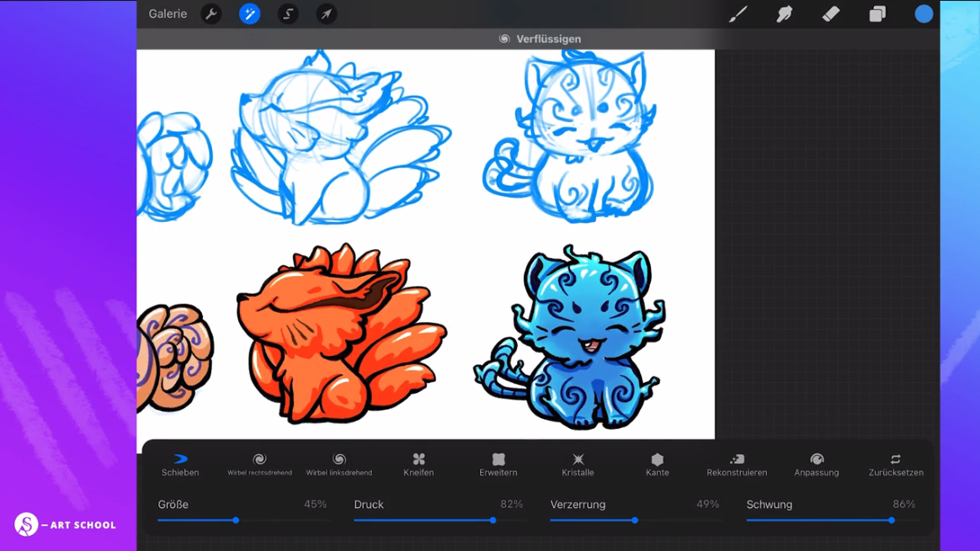Viewport: 980px width, 551px height.
Task: Click the 82% Druck value
Action: (511, 504)
